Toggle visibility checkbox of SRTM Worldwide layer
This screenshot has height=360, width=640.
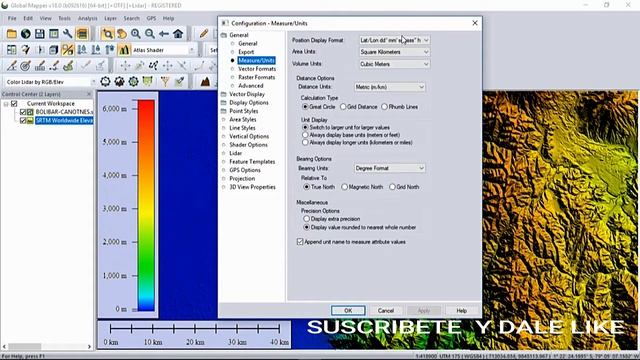click(23, 120)
